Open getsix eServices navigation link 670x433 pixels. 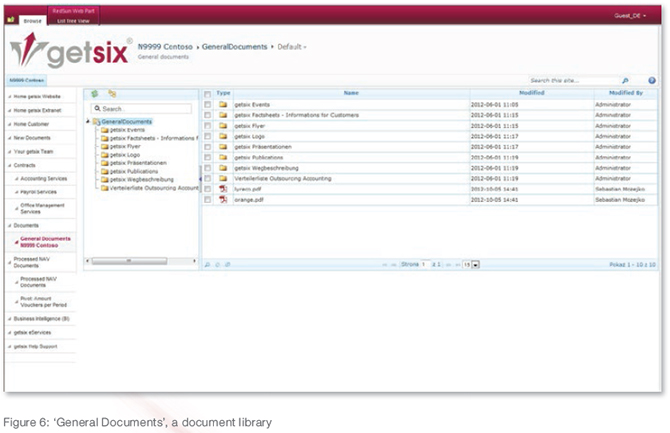click(x=32, y=333)
